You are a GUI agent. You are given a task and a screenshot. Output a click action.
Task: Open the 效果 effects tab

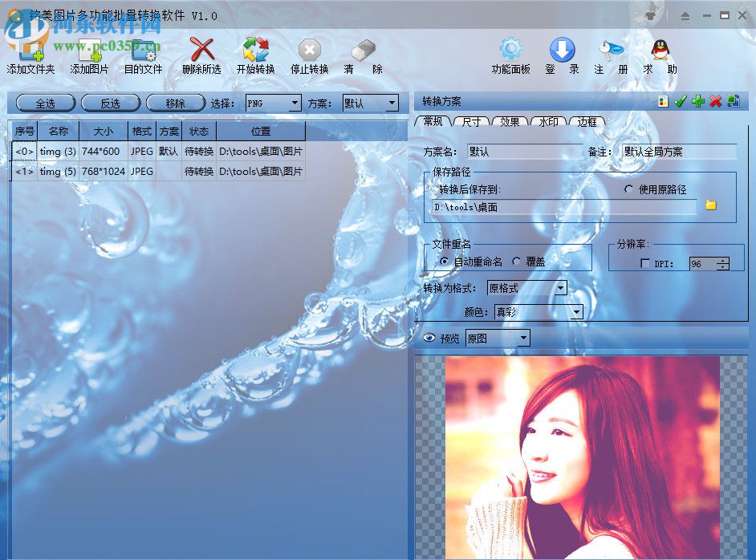coord(510,122)
